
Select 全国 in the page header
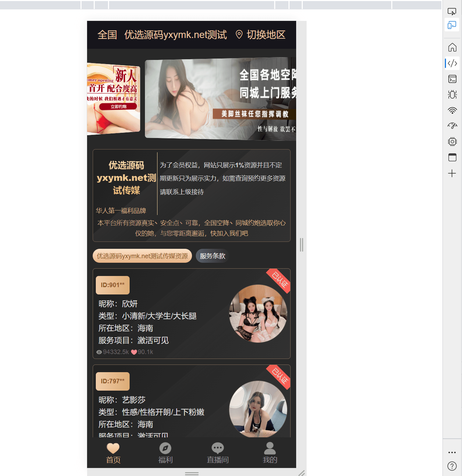107,34
